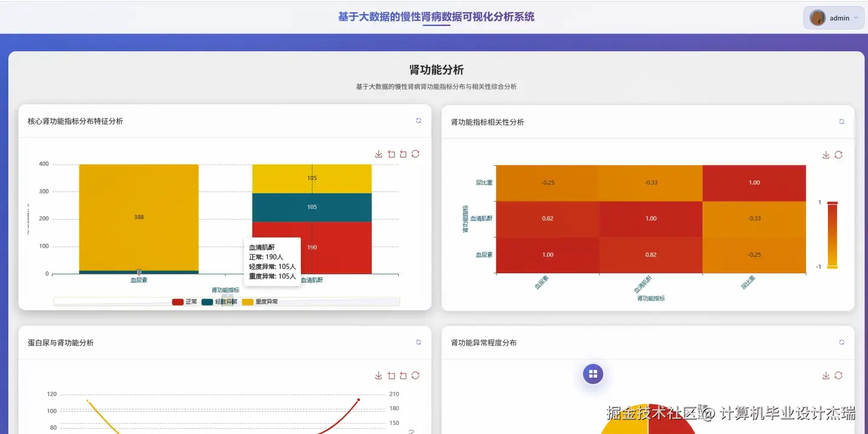The image size is (868, 434).
Task: Select heatmap cell 1.00 in 血清肌酐 row
Action: coord(651,219)
